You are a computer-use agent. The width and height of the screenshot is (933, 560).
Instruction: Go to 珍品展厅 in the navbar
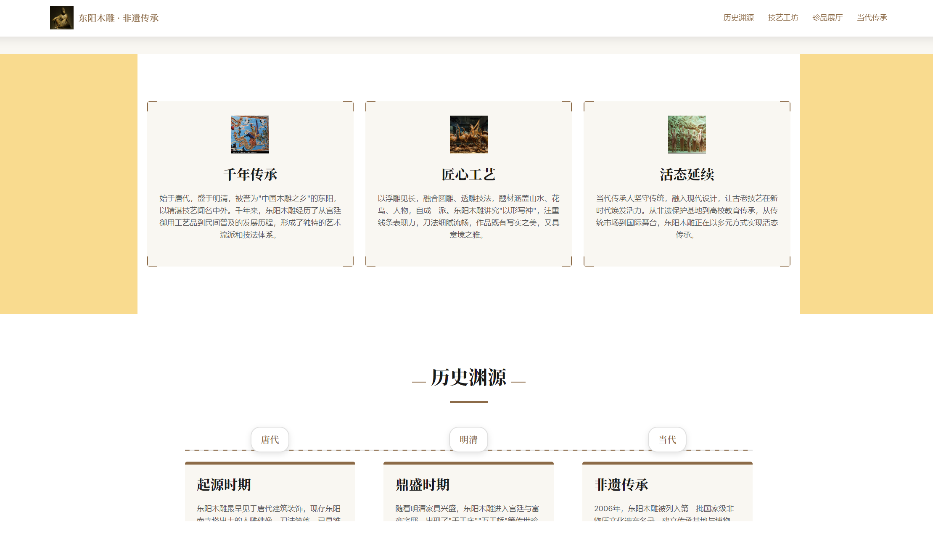click(x=827, y=18)
